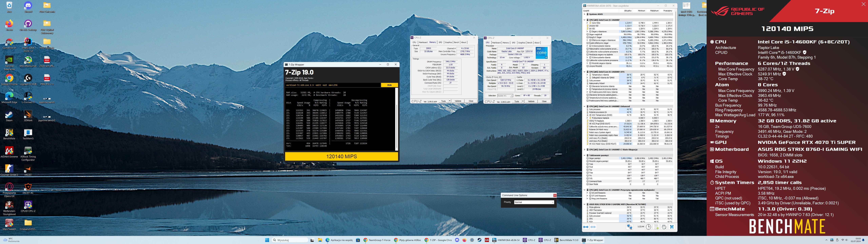
Task: Open Steam from the taskbar
Action: coord(479,240)
